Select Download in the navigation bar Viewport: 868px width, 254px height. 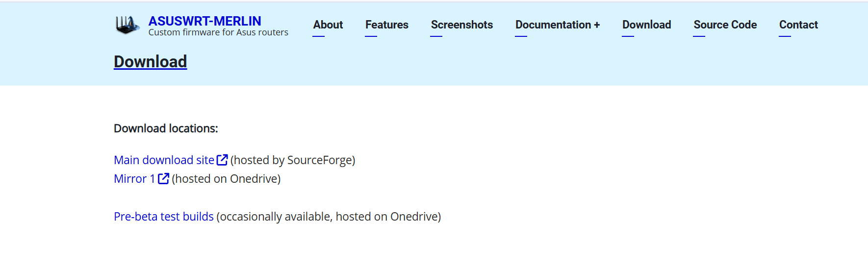point(646,25)
